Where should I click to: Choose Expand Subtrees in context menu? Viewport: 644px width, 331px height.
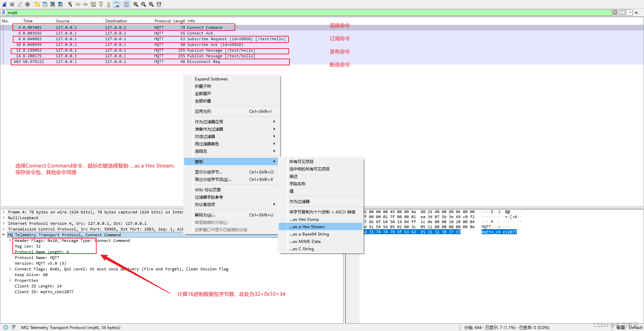point(231,79)
